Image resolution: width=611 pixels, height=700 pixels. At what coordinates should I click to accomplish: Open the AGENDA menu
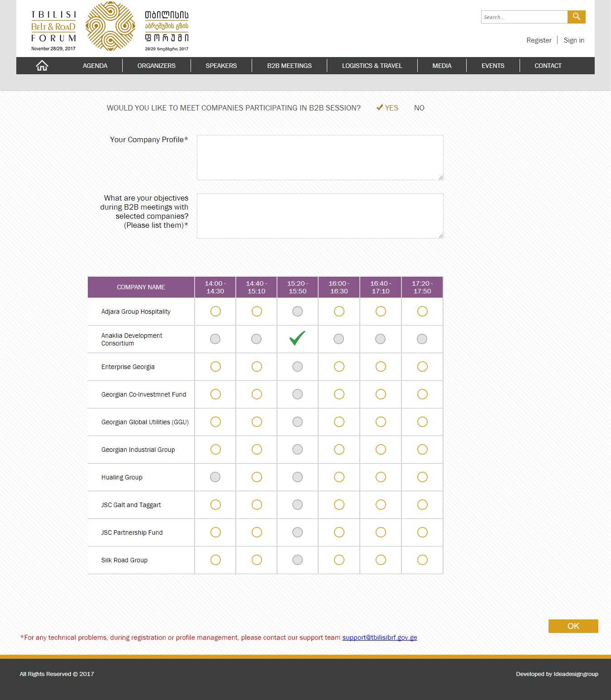tap(95, 66)
